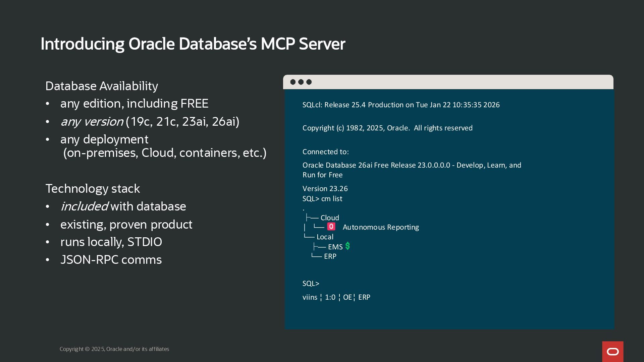Click the middle dot in the terminal title bar

(x=301, y=82)
